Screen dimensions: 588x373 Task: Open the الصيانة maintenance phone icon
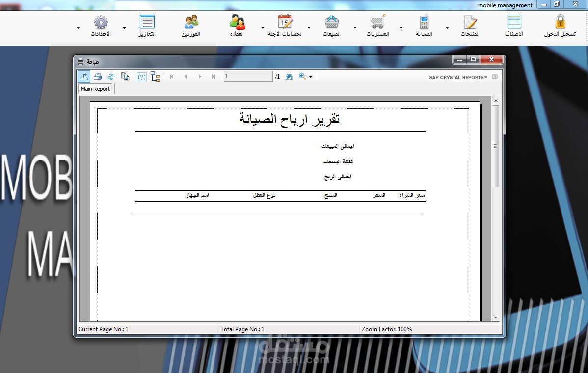(x=424, y=22)
